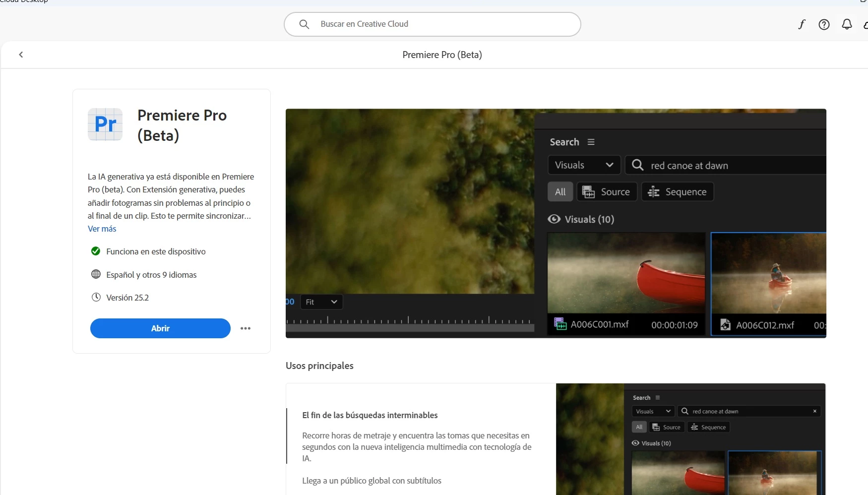The image size is (868, 495).
Task: Select the All filter in lower preview
Action: coord(639,427)
